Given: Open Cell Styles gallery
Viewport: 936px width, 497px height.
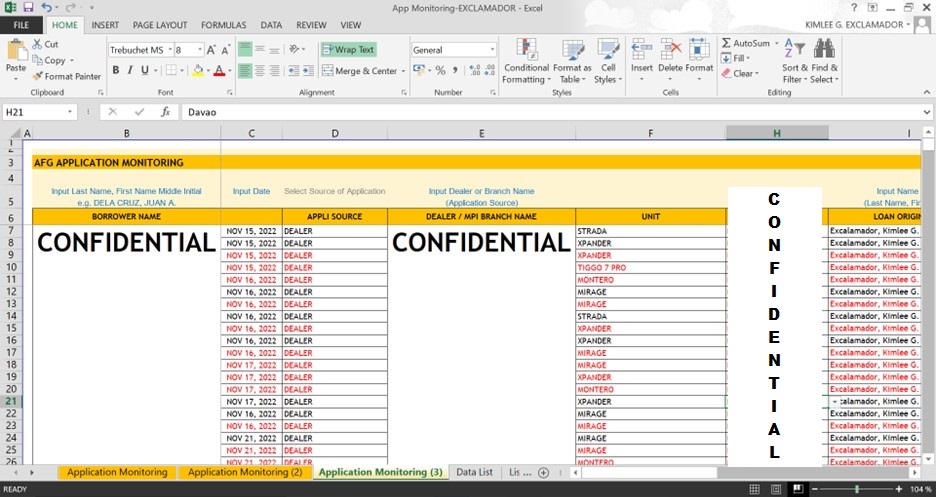Looking at the screenshot, I should 608,61.
